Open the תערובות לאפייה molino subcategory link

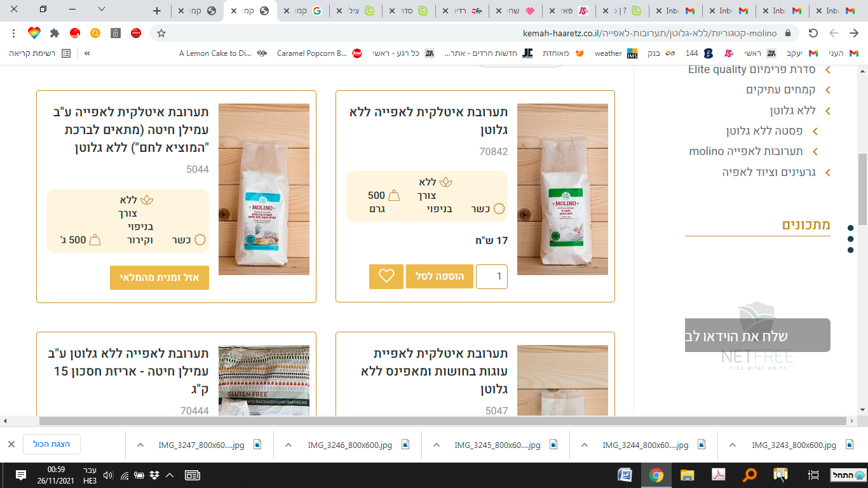(747, 151)
